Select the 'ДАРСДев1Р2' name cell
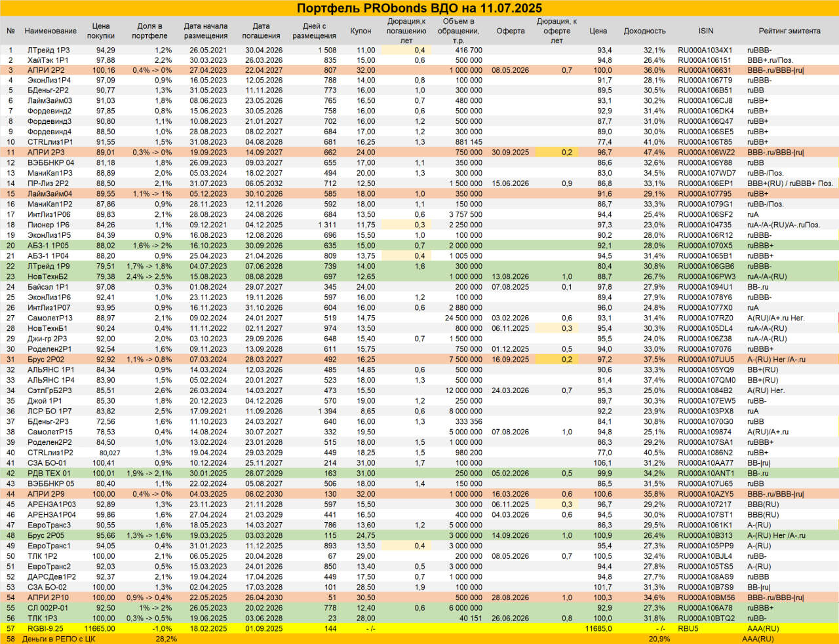This screenshot has width=839, height=644. (52, 577)
